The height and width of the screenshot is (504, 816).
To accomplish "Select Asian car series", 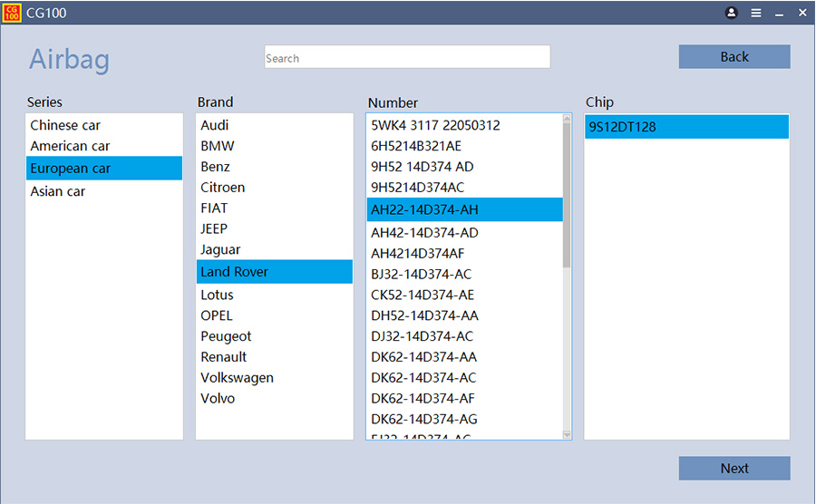I will (58, 191).
